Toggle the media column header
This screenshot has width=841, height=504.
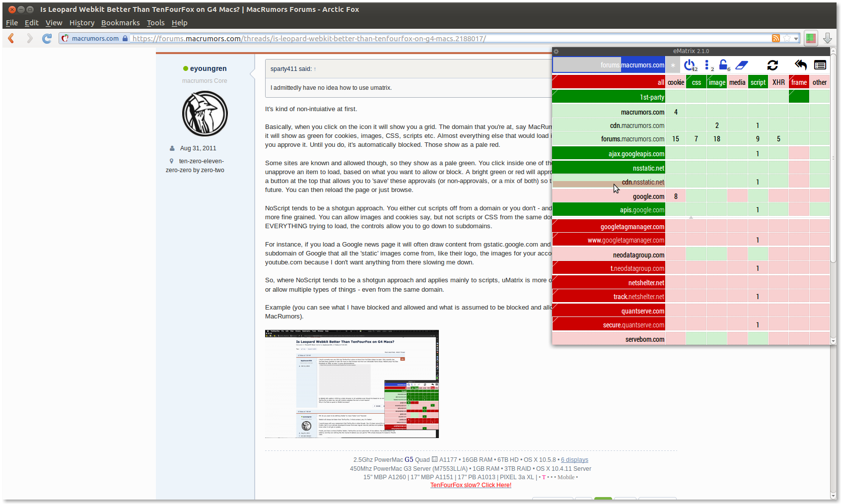737,82
